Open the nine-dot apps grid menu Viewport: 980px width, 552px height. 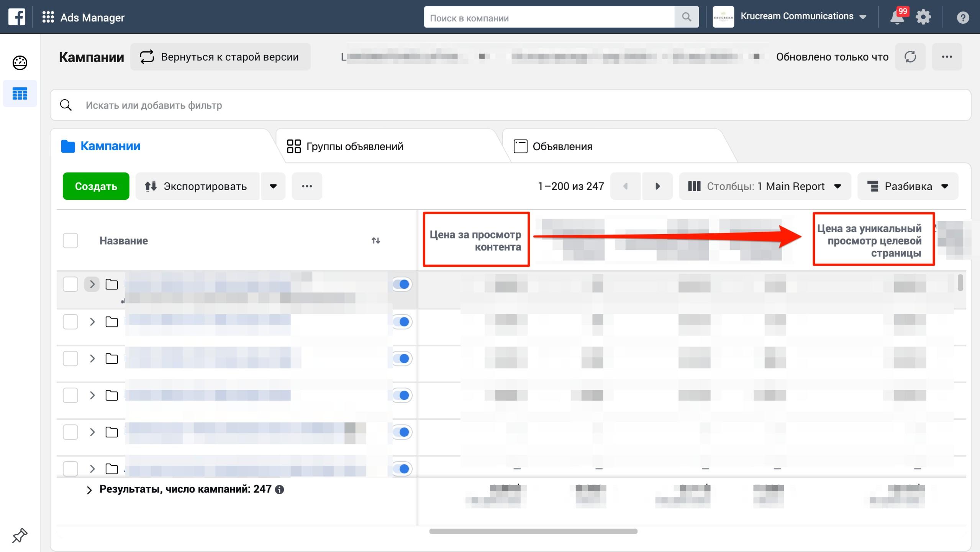48,17
